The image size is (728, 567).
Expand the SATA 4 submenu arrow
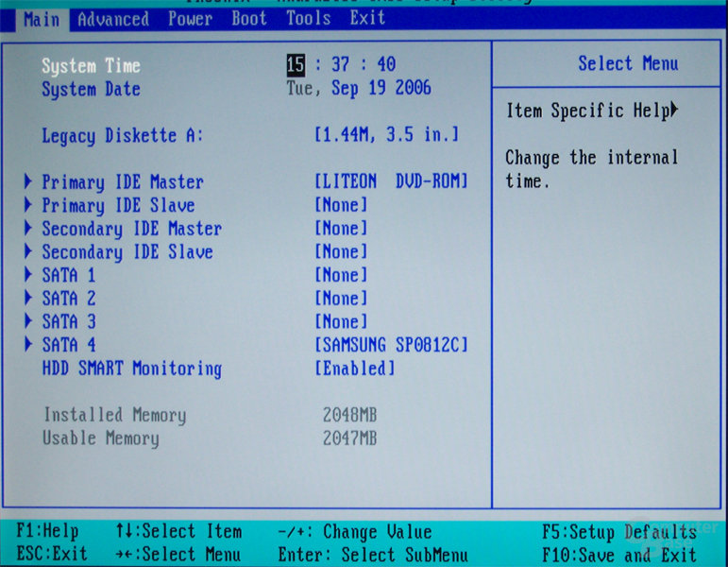(x=28, y=344)
